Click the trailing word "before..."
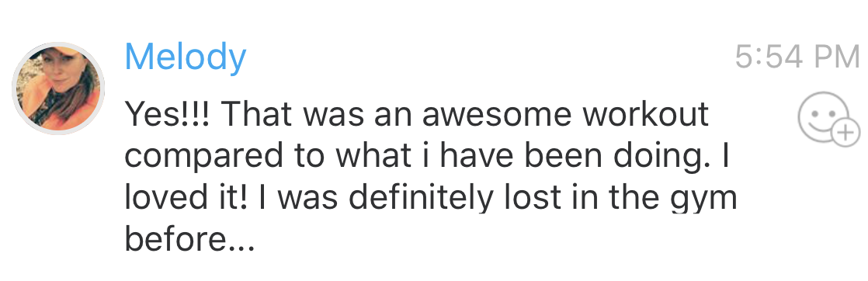This screenshot has width=868, height=281. click(189, 239)
